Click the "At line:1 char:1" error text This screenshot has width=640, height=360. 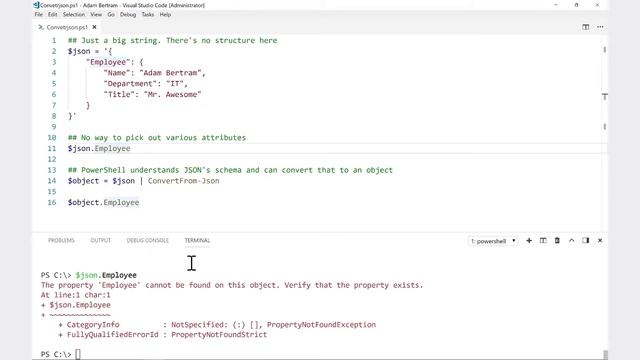point(76,295)
